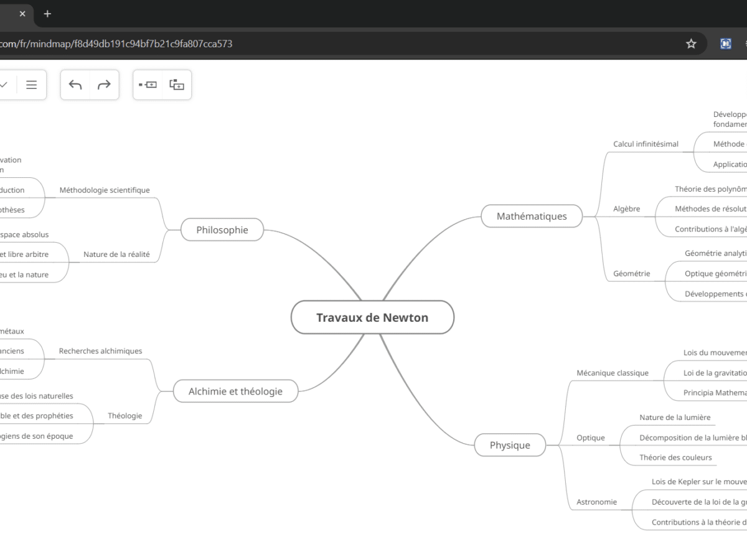Open the hamburger menu in the toolbar
The width and height of the screenshot is (747, 560).
point(31,85)
